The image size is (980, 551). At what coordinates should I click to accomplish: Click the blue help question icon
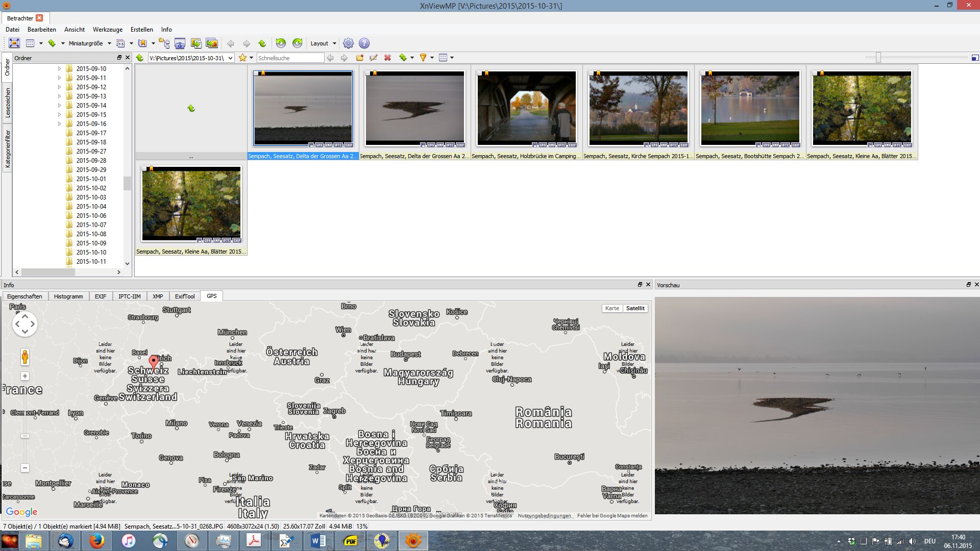pos(364,43)
